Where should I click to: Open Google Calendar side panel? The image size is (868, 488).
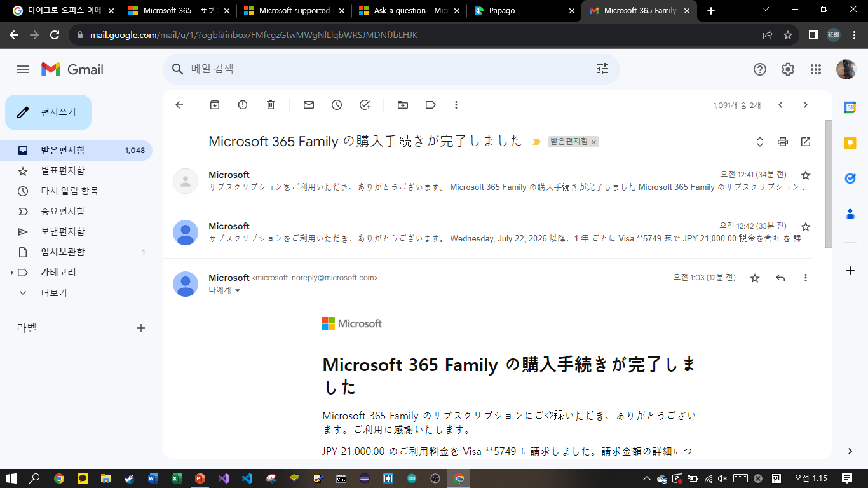850,107
